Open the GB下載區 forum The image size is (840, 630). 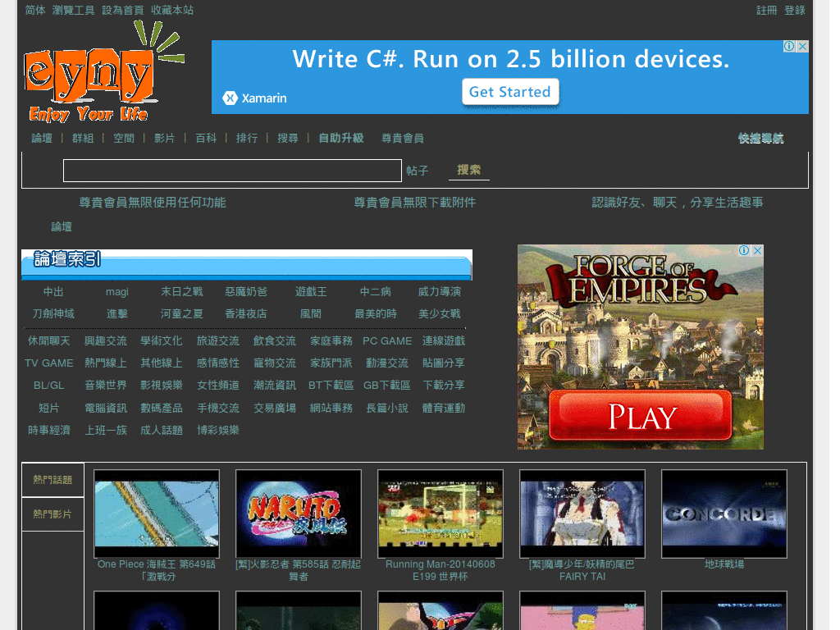tap(387, 386)
